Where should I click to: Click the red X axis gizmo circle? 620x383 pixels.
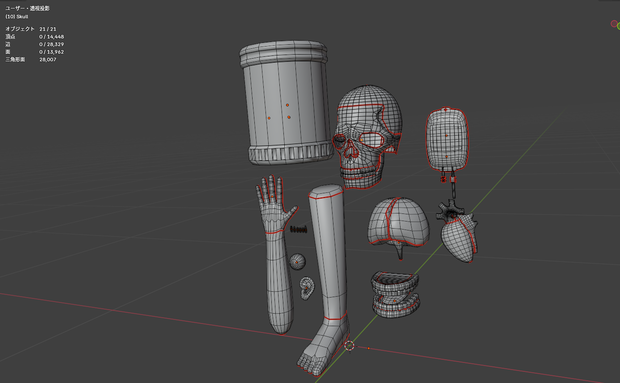pyautogui.click(x=614, y=24)
